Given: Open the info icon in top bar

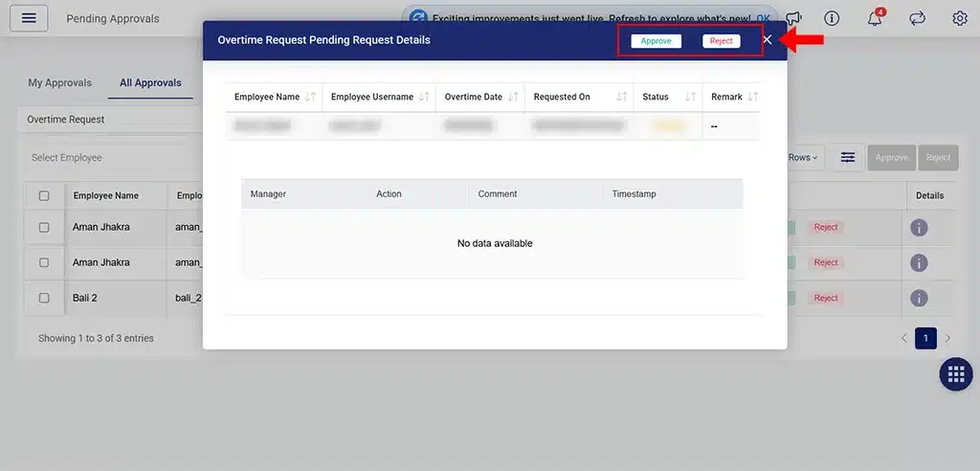Looking at the screenshot, I should pos(832,18).
